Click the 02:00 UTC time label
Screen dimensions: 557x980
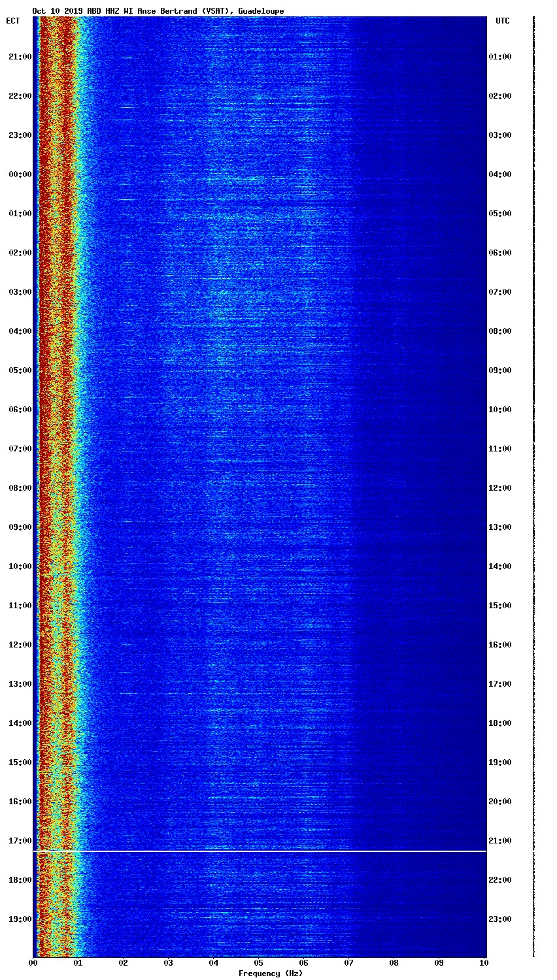point(500,96)
